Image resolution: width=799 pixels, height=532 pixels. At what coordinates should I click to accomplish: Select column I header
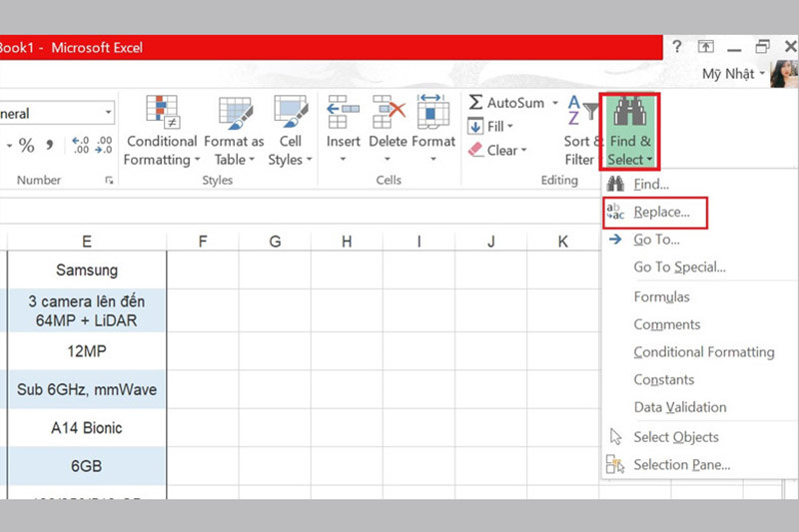(x=418, y=242)
